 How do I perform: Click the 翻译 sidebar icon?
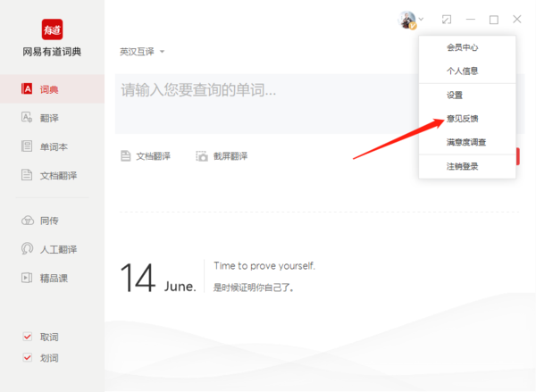[x=27, y=117]
